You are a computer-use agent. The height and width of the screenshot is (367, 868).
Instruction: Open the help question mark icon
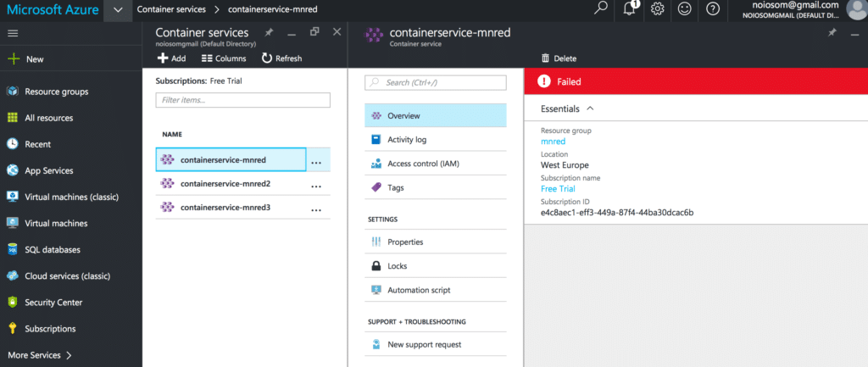click(713, 9)
